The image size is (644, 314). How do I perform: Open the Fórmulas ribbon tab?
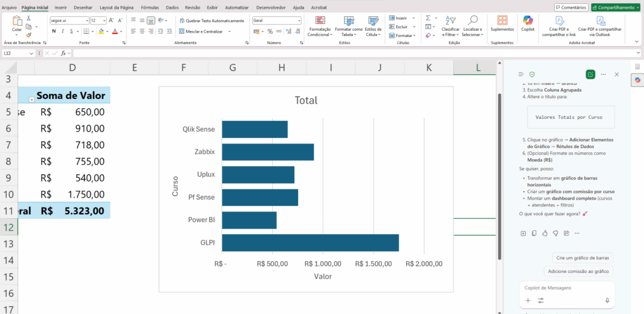[150, 7]
